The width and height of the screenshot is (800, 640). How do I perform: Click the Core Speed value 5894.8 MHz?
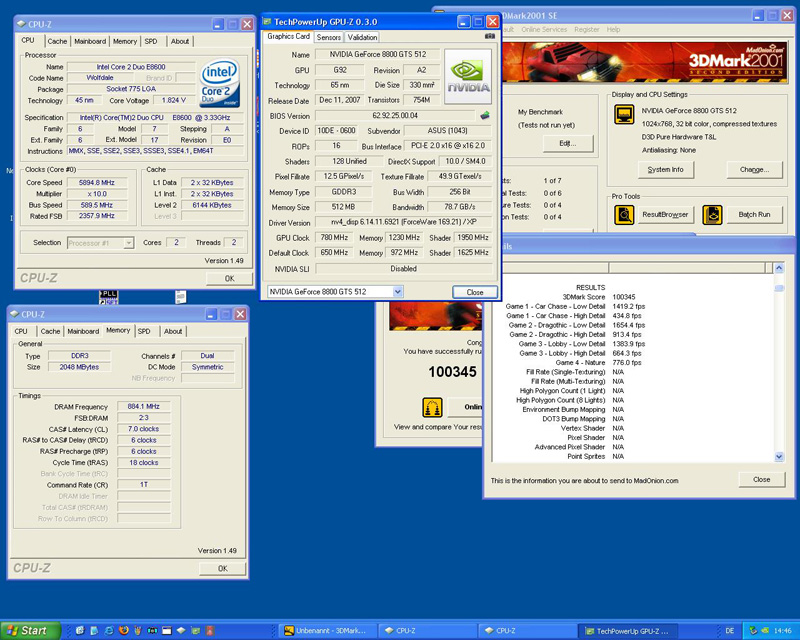[x=96, y=183]
